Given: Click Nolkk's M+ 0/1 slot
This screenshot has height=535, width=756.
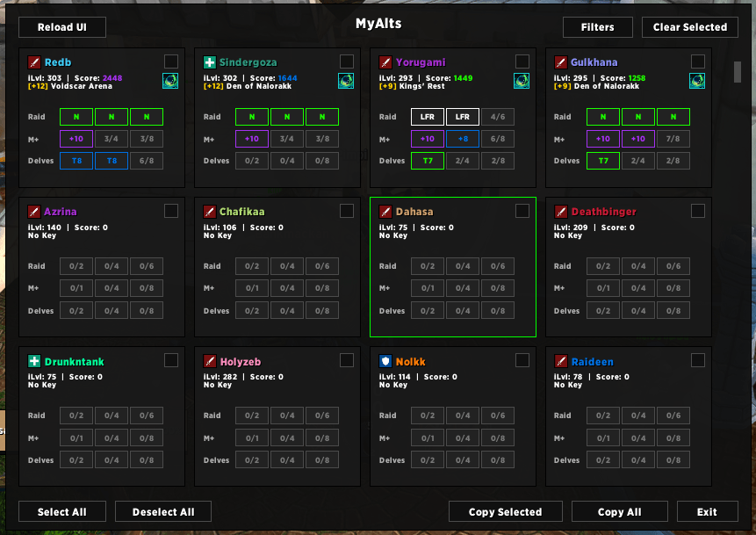Looking at the screenshot, I should pos(428,438).
